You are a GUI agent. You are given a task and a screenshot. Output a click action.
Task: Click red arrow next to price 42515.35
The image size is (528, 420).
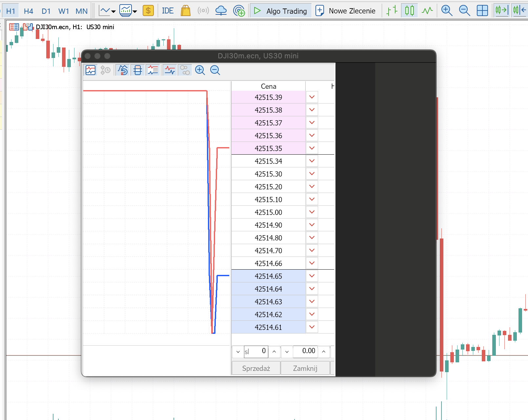[x=312, y=148]
